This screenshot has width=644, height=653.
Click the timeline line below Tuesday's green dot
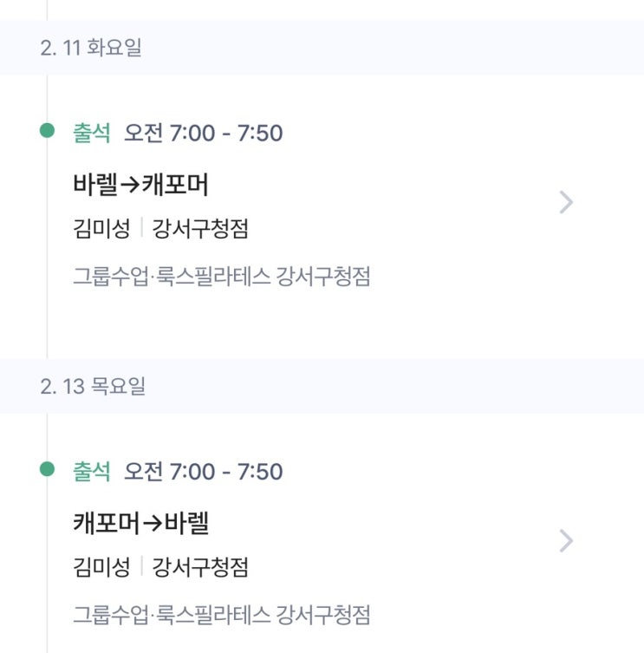(48, 251)
